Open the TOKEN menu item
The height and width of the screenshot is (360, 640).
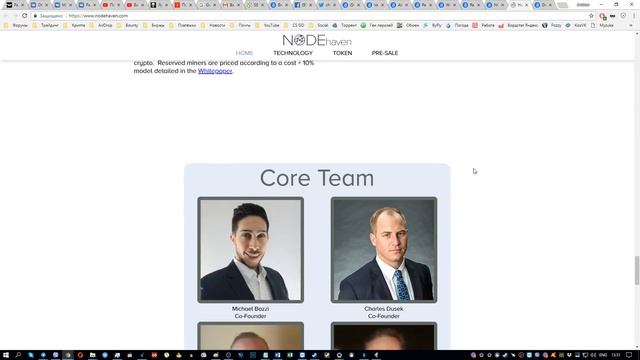(342, 53)
